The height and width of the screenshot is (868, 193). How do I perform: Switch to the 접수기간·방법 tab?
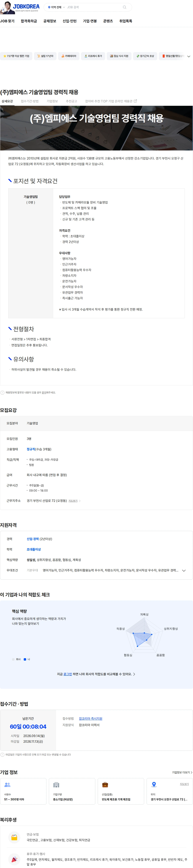(x=30, y=101)
